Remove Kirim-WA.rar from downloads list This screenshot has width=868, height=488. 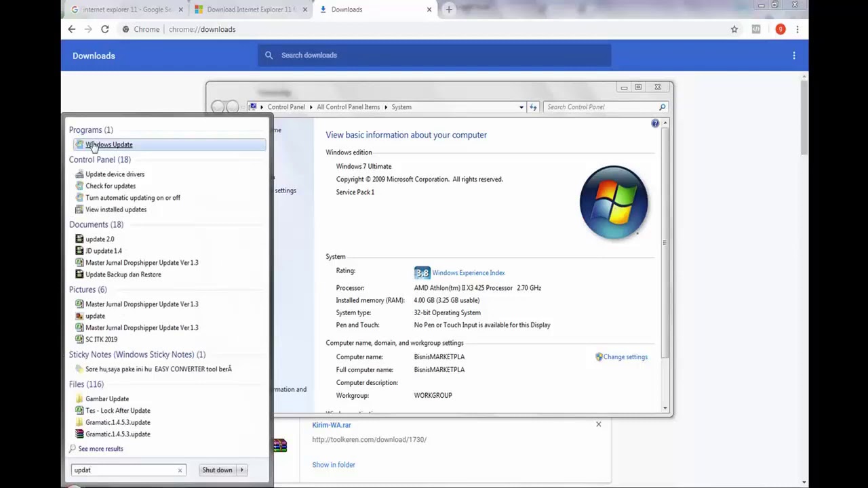598,424
